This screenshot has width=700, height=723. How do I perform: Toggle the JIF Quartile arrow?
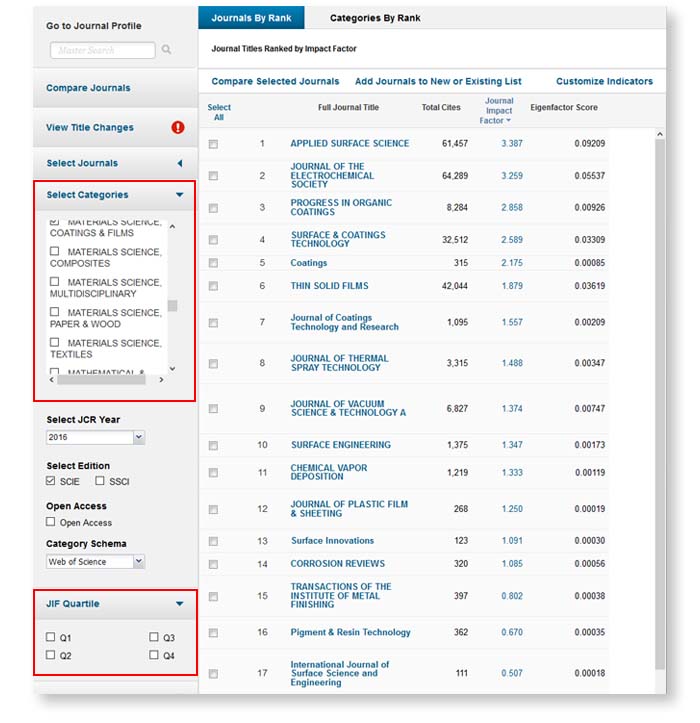pos(179,604)
